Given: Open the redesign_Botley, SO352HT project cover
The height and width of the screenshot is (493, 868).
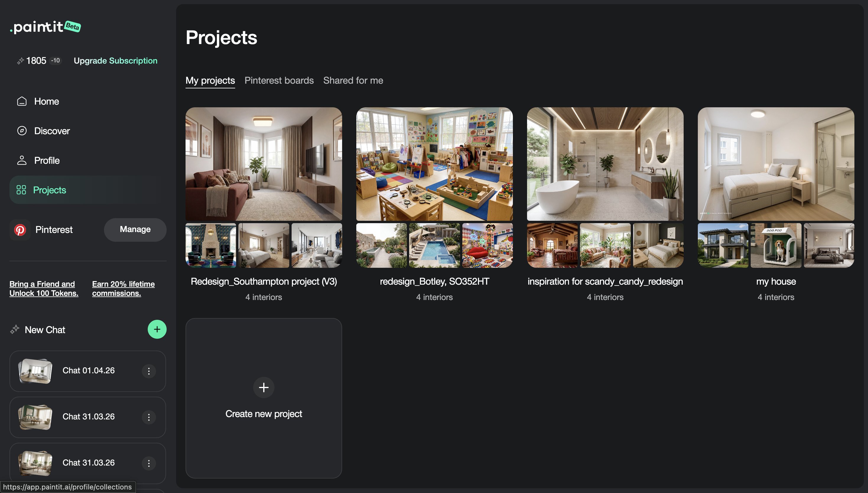Looking at the screenshot, I should [434, 165].
